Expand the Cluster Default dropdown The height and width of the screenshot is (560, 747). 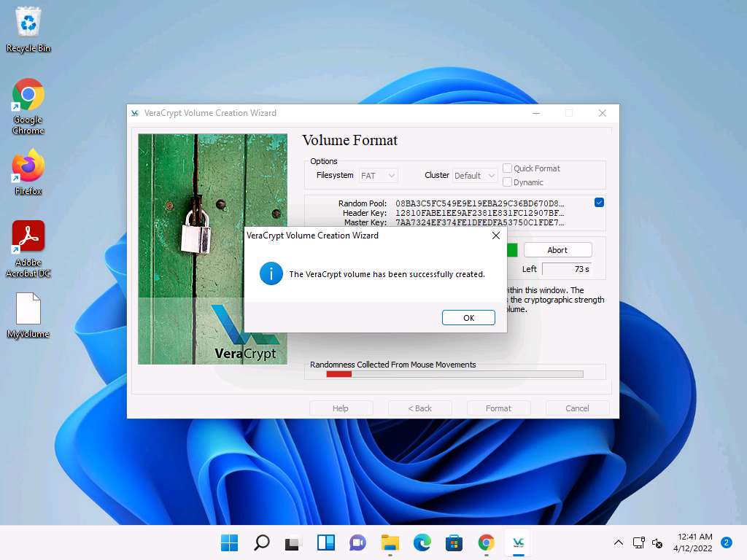[474, 176]
